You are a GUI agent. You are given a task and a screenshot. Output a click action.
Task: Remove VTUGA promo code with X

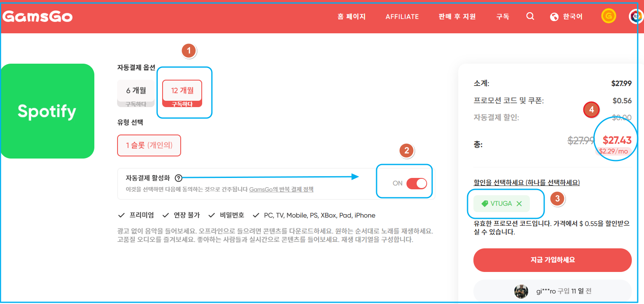[519, 204]
